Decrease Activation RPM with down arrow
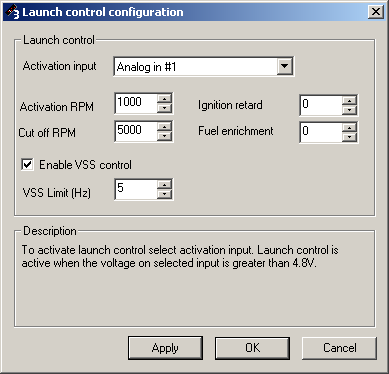 tap(164, 108)
